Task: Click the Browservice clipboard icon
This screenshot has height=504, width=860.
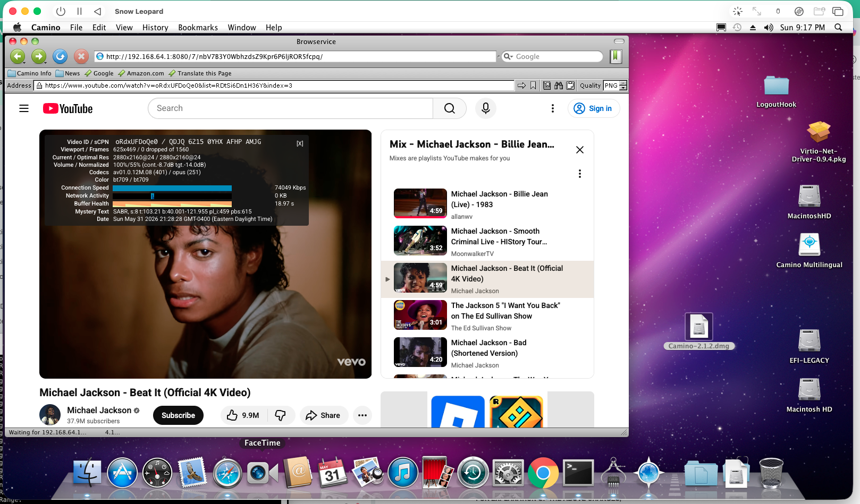Action: click(x=570, y=86)
